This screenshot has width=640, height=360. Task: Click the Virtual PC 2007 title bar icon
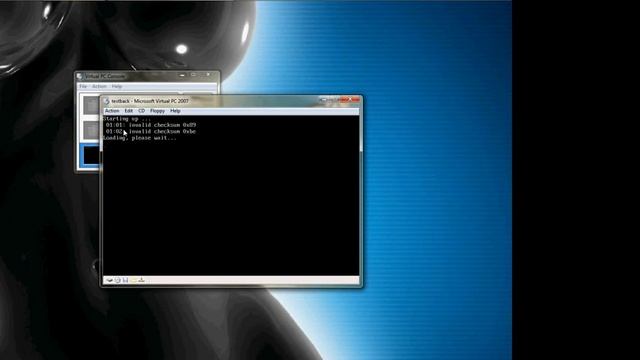[107, 101]
